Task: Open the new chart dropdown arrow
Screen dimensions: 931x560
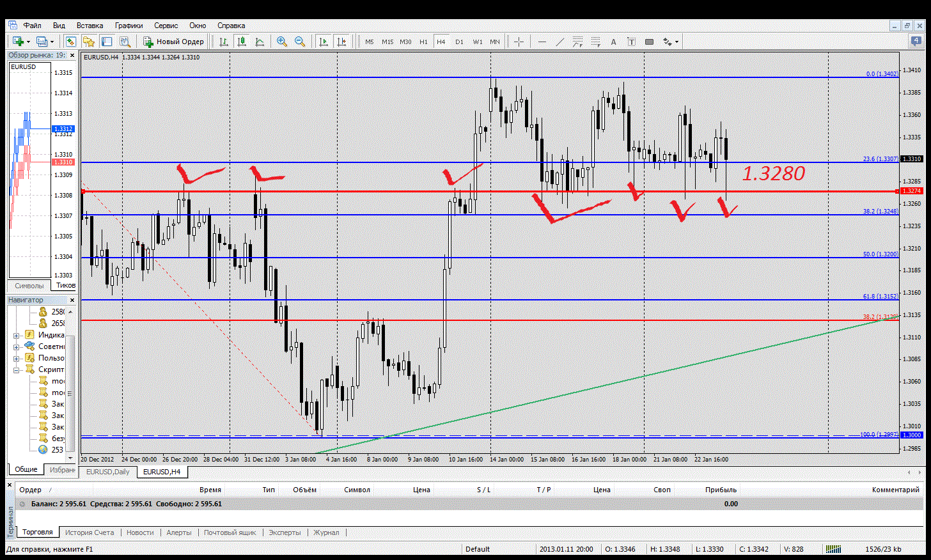Action: (x=28, y=42)
